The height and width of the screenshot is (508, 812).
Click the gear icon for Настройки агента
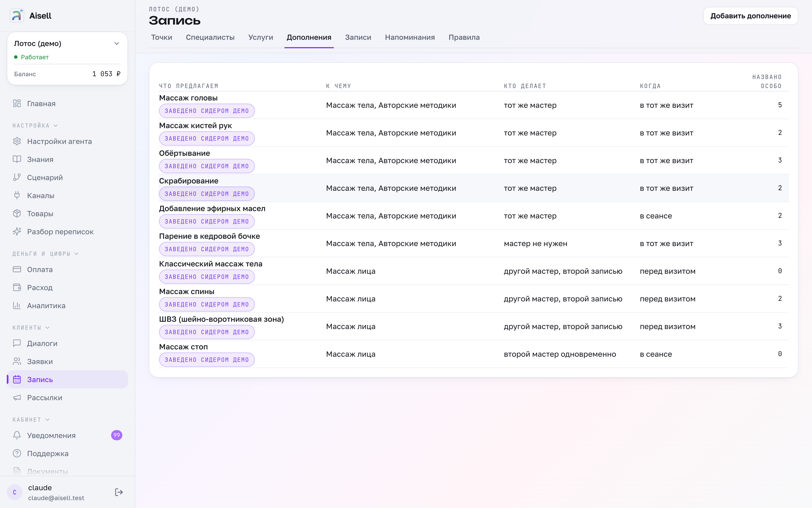(x=17, y=141)
